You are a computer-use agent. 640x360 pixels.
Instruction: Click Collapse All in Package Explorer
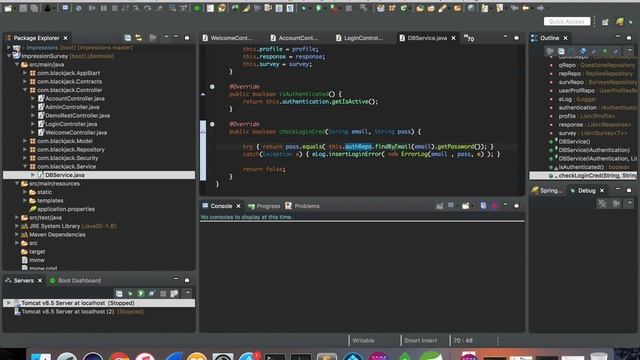click(128, 38)
